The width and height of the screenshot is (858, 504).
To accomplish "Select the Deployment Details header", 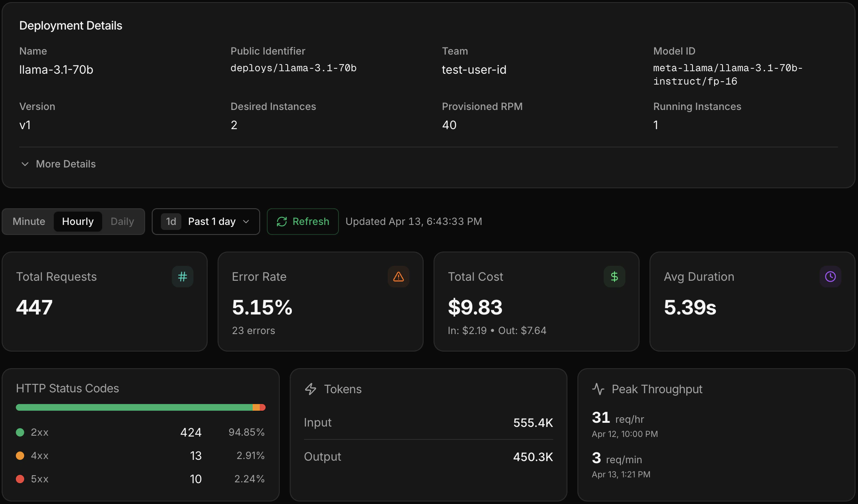I will coord(70,25).
